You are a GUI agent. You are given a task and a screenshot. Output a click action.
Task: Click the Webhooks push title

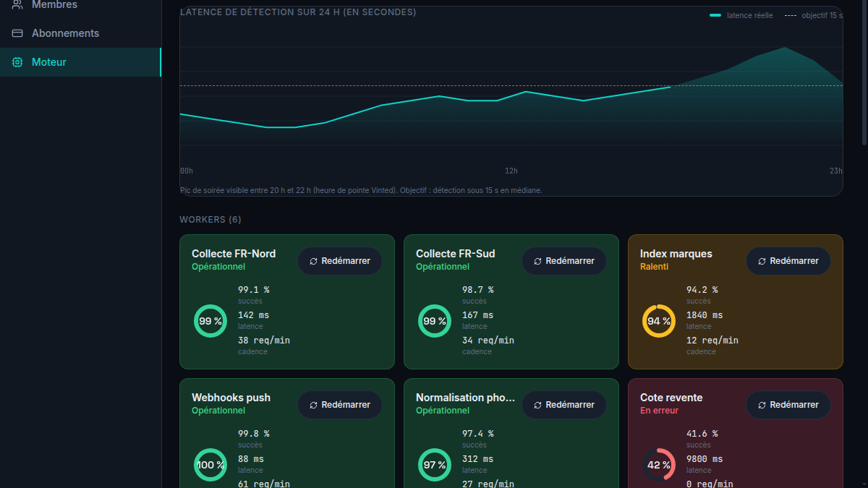tap(231, 398)
